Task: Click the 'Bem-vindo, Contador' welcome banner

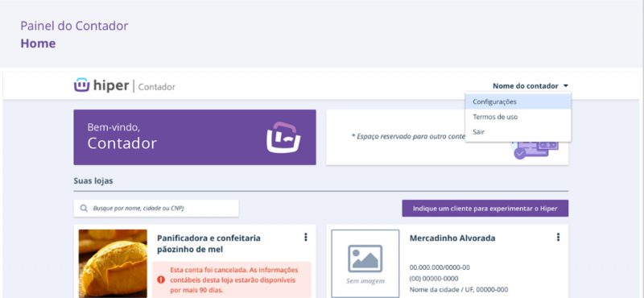Action: [195, 137]
